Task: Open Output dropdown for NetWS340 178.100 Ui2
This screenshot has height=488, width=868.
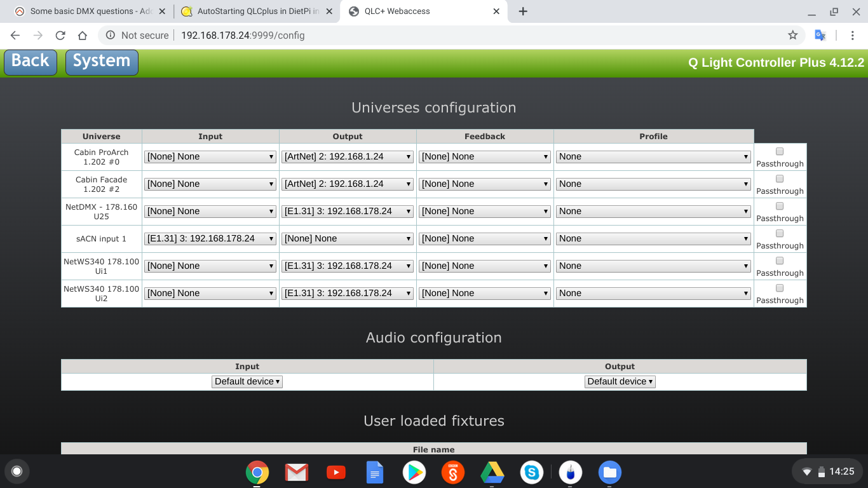Action: [348, 294]
